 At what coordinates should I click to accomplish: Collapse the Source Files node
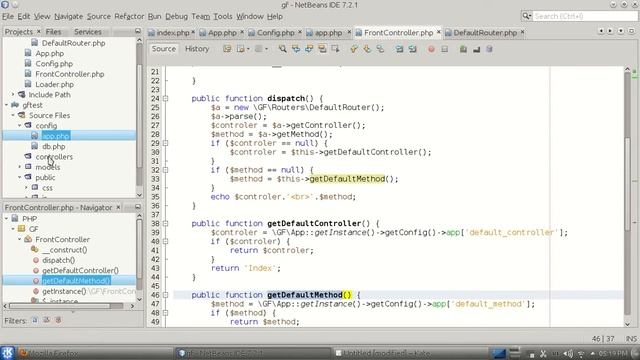pos(13,116)
